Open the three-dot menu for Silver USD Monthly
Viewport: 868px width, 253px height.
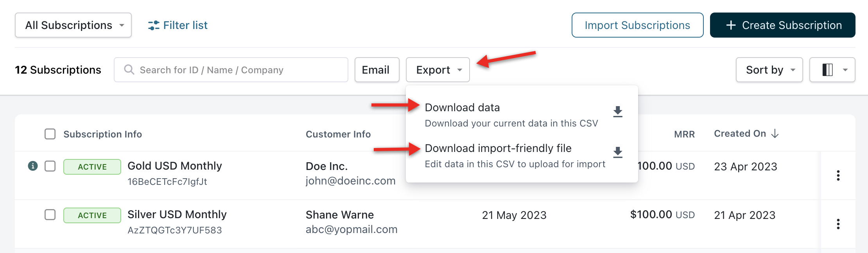click(x=838, y=224)
